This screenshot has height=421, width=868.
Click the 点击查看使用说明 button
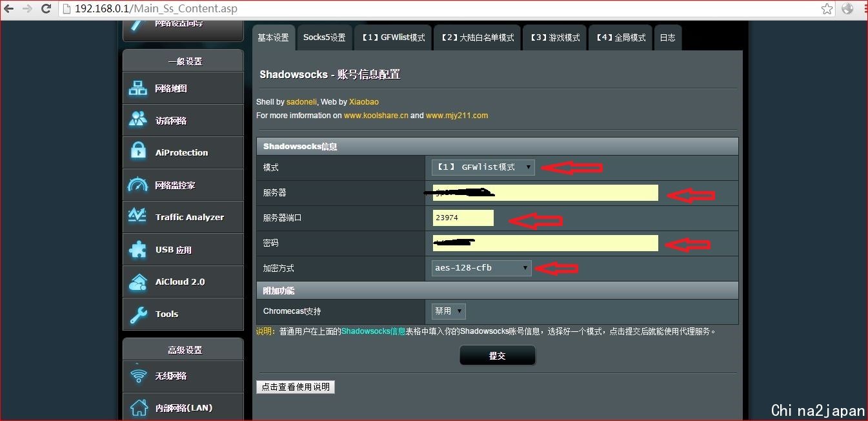[x=296, y=387]
